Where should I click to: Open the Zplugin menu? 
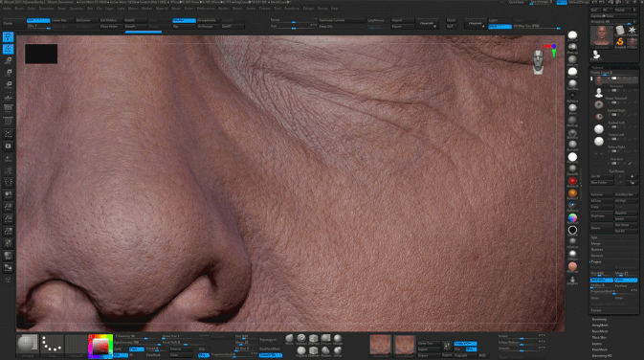(308, 9)
